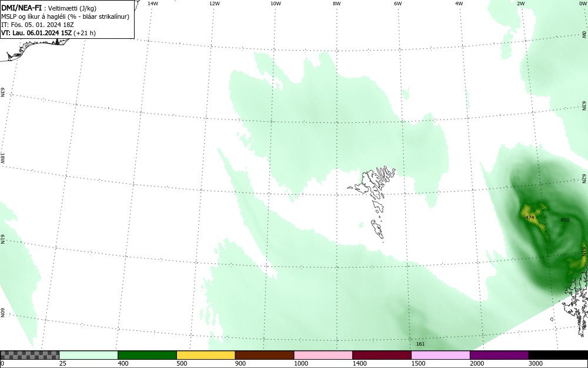Click the 'Veltimætti (J/kg)' parameter label
This screenshot has width=588, height=368.
72,9
